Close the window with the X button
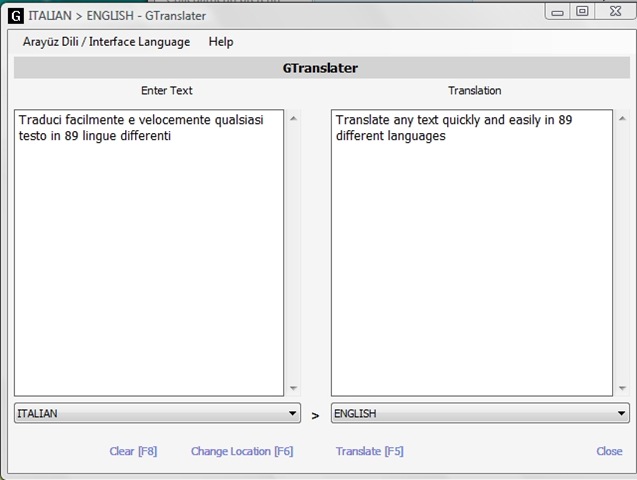The width and height of the screenshot is (637, 480). [615, 11]
